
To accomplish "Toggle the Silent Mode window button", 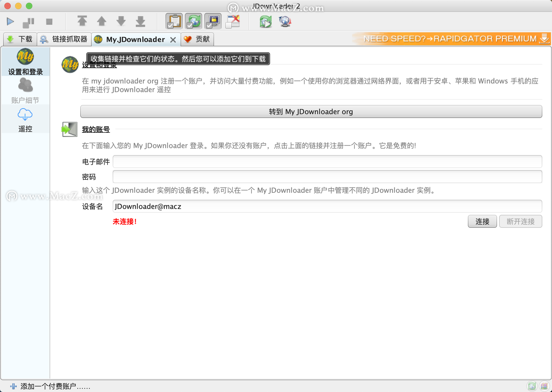I will coord(233,22).
